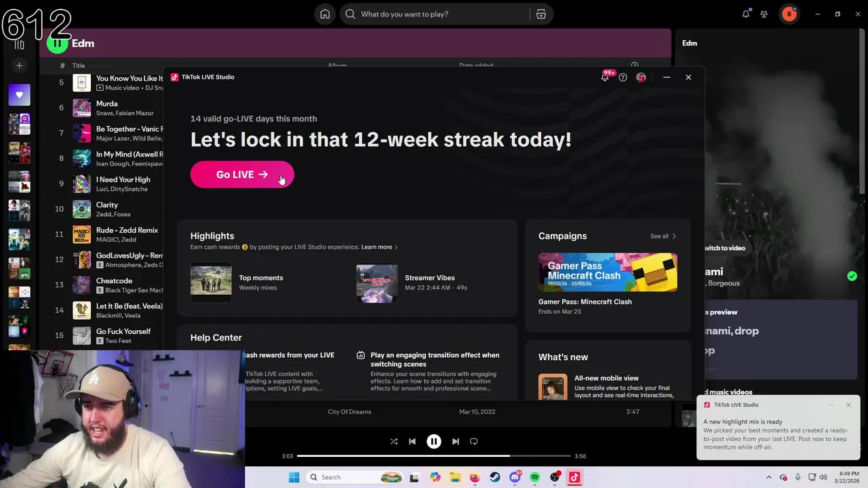Image resolution: width=868 pixels, height=488 pixels.
Task: Open the new highlight mix notification
Action: click(x=778, y=427)
